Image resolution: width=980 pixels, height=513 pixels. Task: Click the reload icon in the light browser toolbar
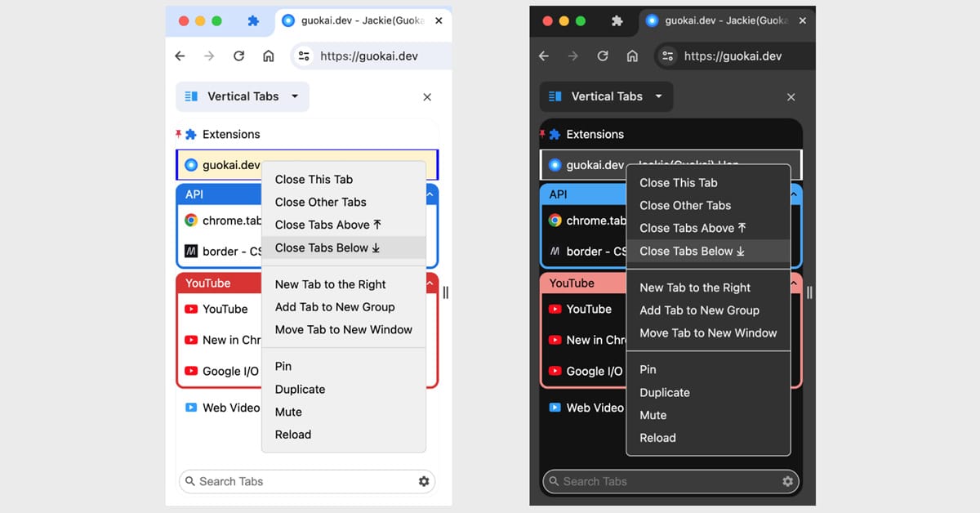(x=238, y=56)
